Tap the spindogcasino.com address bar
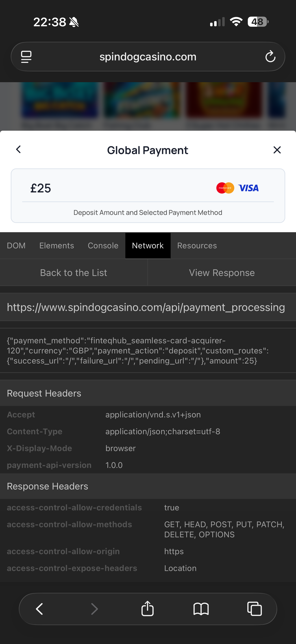This screenshot has height=644, width=296. pos(148,57)
